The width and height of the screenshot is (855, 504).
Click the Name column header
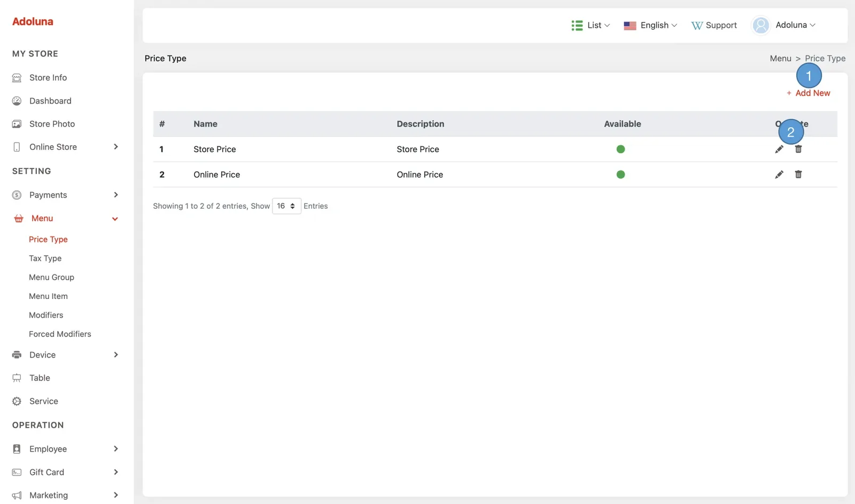click(x=205, y=124)
